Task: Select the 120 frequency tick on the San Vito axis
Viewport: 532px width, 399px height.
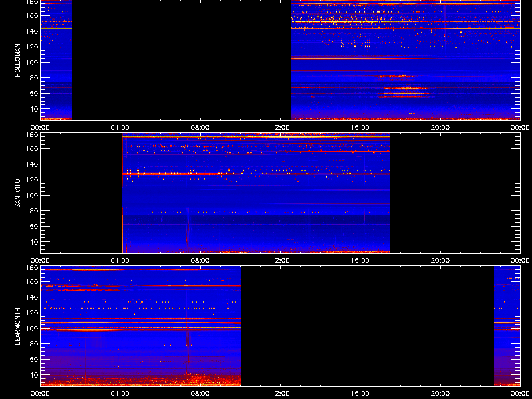Action: point(33,180)
